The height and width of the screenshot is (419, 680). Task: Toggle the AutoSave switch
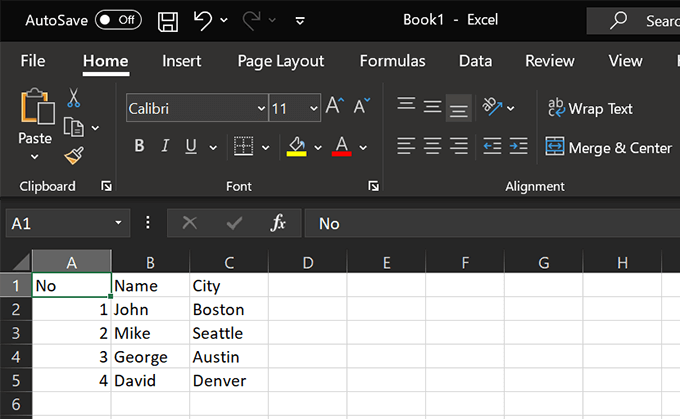117,20
